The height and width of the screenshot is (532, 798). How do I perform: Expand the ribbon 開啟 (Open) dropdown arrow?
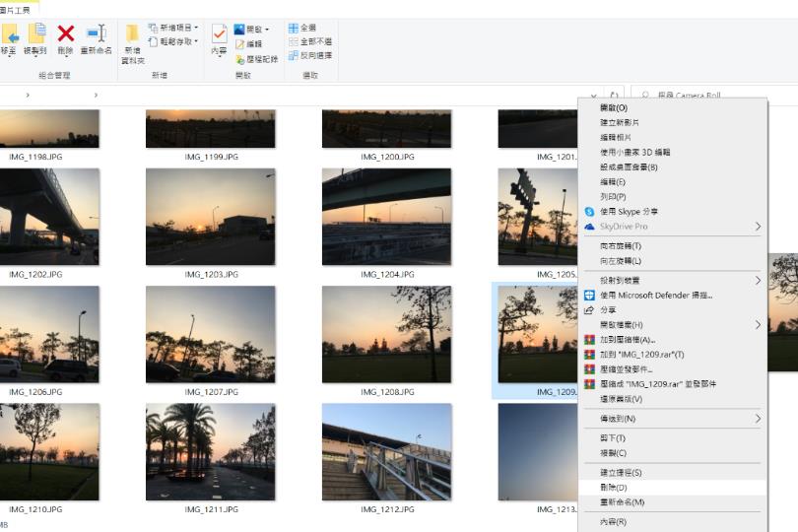(267, 30)
